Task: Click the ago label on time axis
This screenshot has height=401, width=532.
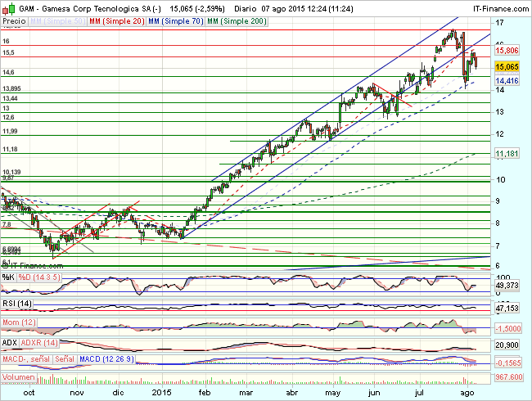Action: (467, 393)
